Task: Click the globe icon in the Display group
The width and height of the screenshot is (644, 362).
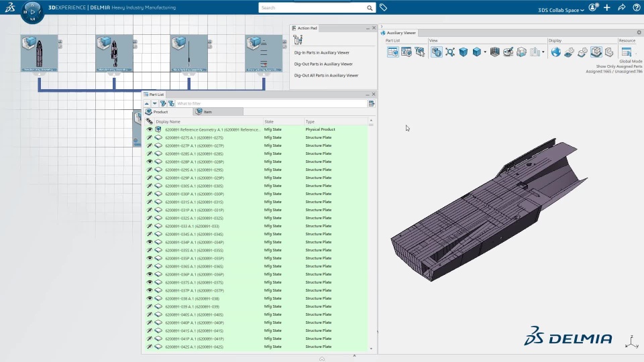Action: [x=555, y=52]
